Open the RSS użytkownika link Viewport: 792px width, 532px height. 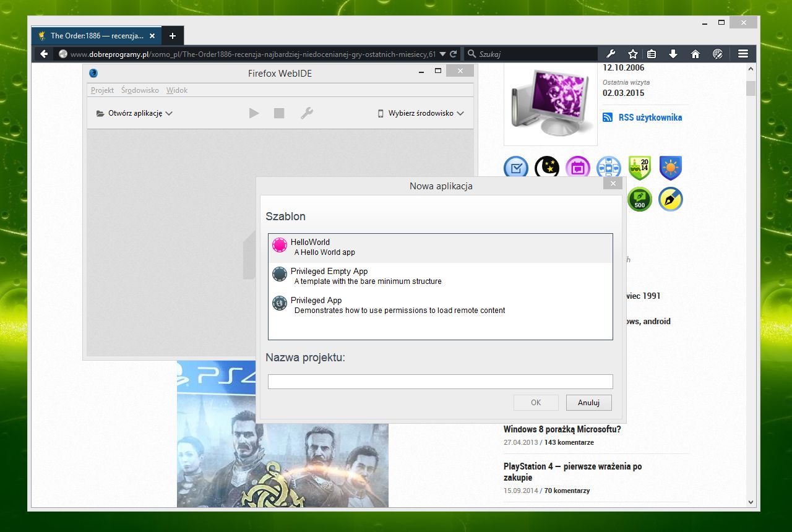click(x=650, y=118)
